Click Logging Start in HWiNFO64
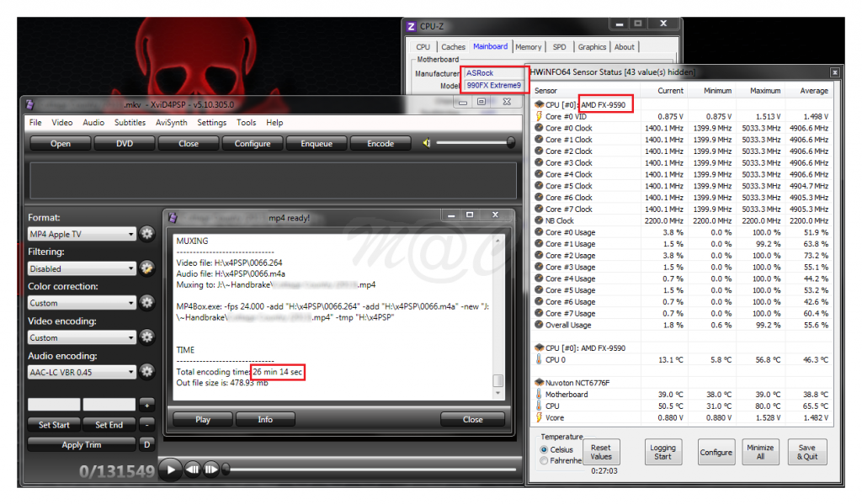The height and width of the screenshot is (504, 862). coord(662,452)
